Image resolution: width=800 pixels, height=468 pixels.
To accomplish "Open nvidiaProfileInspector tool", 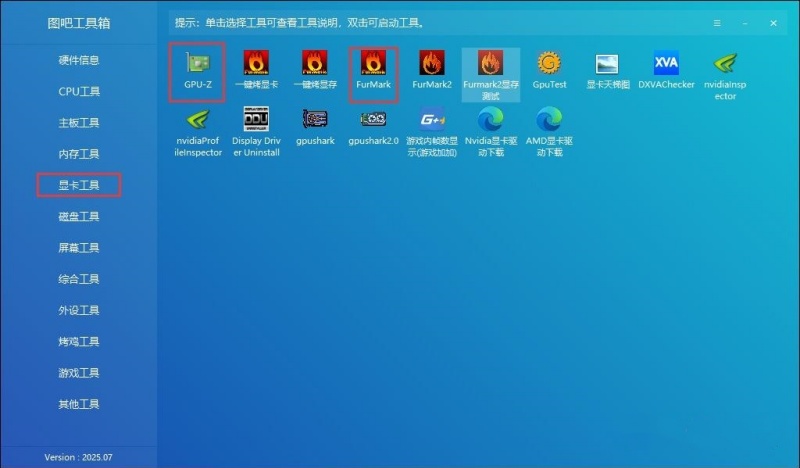I will click(197, 132).
